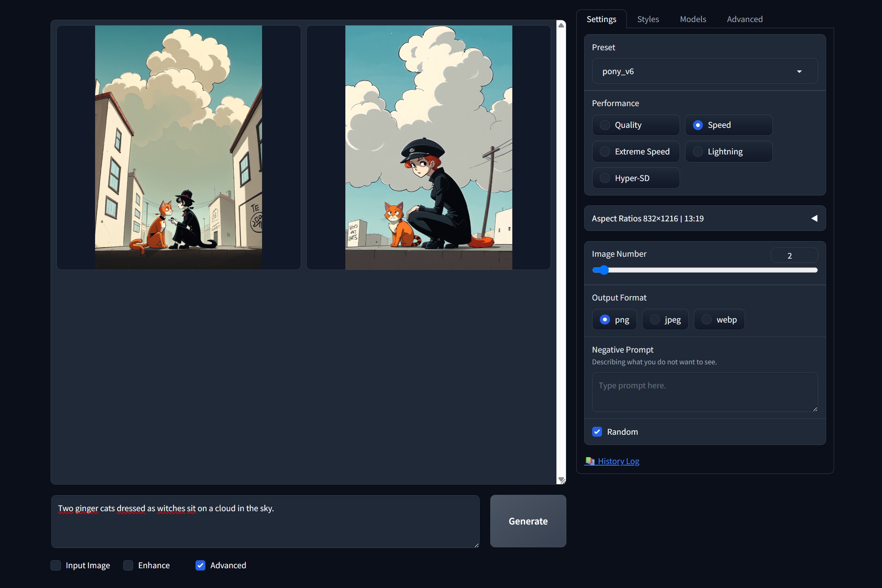The height and width of the screenshot is (588, 882).
Task: Choose Lightning performance mode
Action: pyautogui.click(x=698, y=152)
